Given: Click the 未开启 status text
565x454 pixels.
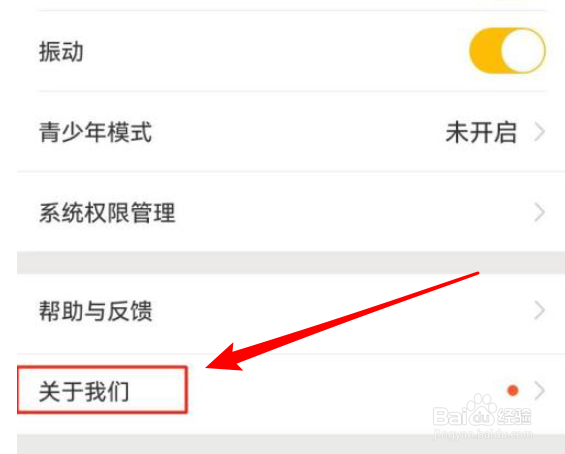Looking at the screenshot, I should click(481, 132).
